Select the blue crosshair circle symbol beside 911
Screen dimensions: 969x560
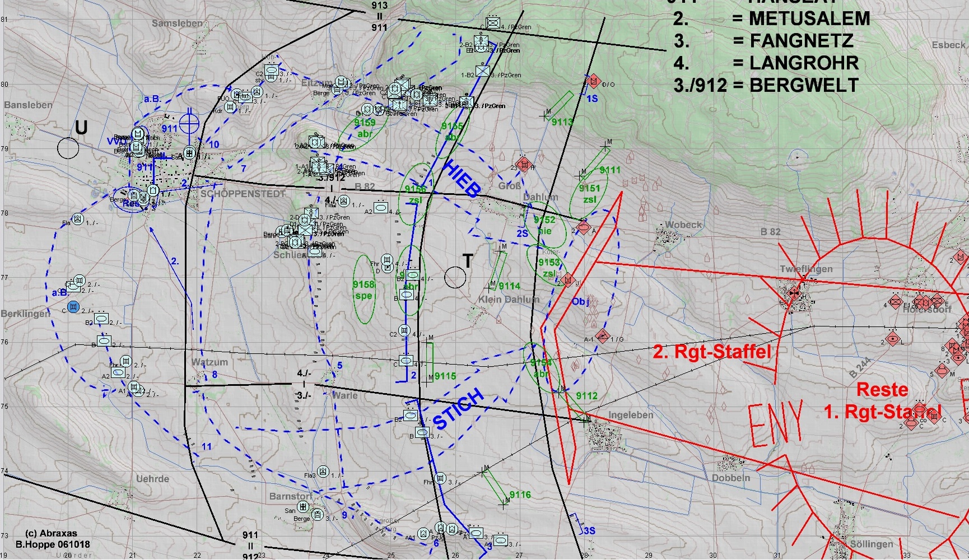pyautogui.click(x=189, y=122)
